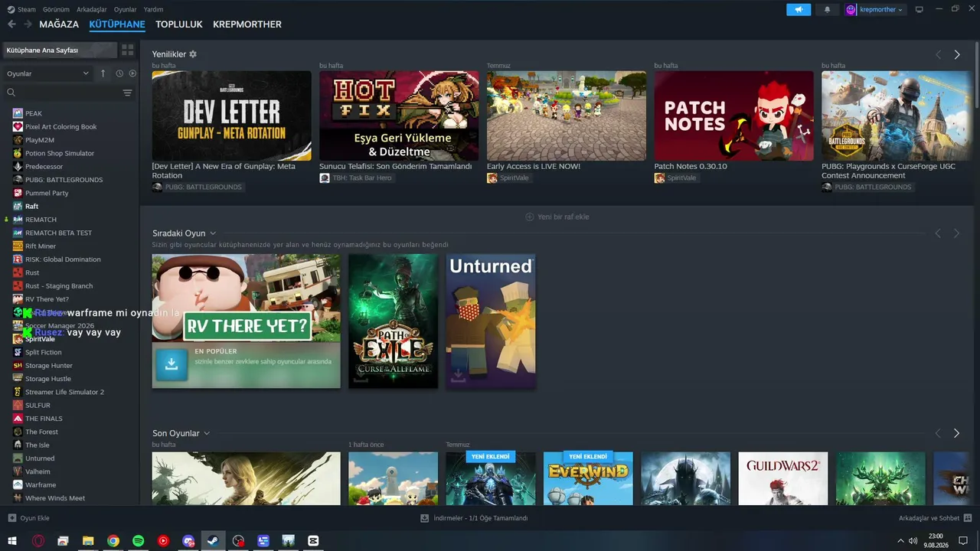Click the PEAK game icon in sidebar
The height and width of the screenshot is (551, 980).
pyautogui.click(x=18, y=113)
